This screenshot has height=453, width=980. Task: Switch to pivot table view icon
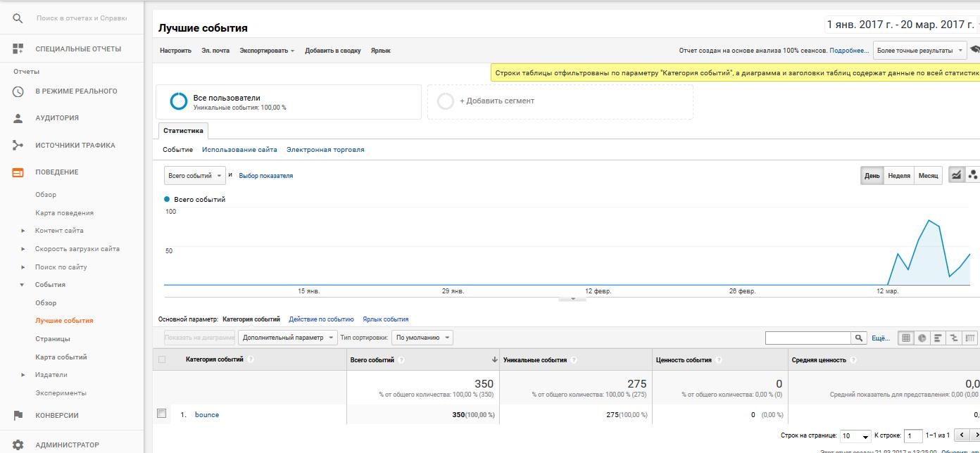970,338
